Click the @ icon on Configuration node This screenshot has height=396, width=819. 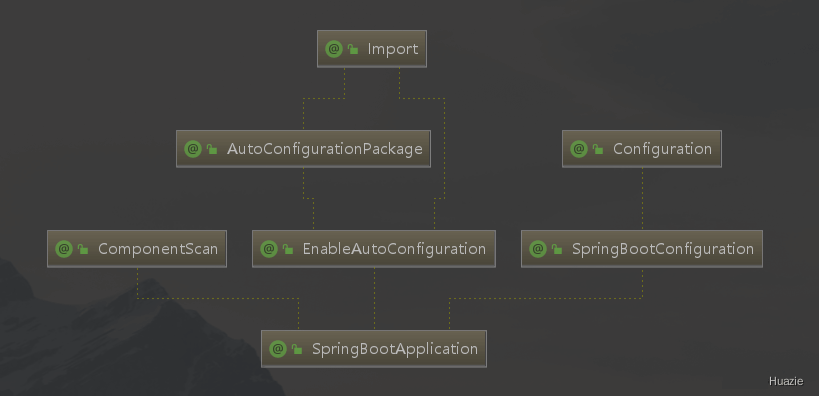click(x=579, y=149)
